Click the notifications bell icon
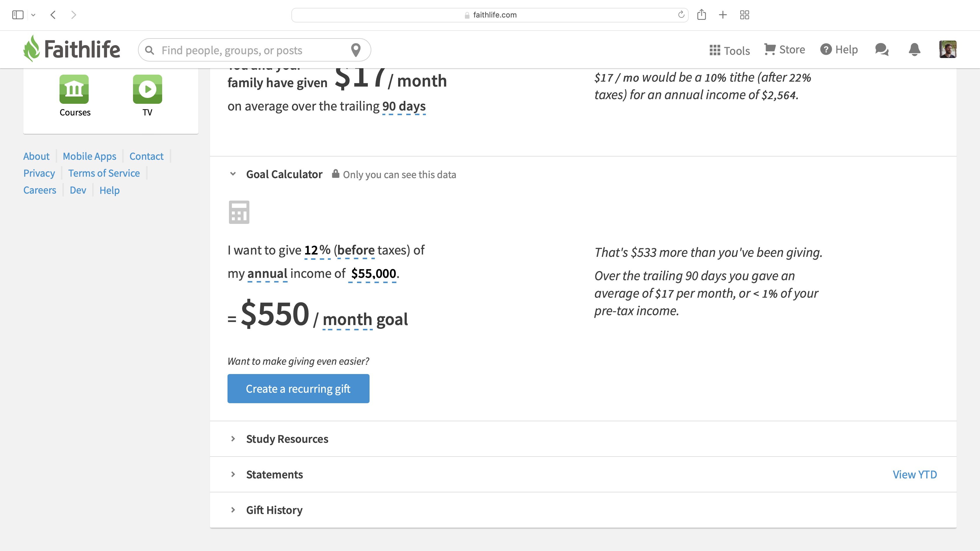The height and width of the screenshot is (551, 980). pyautogui.click(x=914, y=50)
